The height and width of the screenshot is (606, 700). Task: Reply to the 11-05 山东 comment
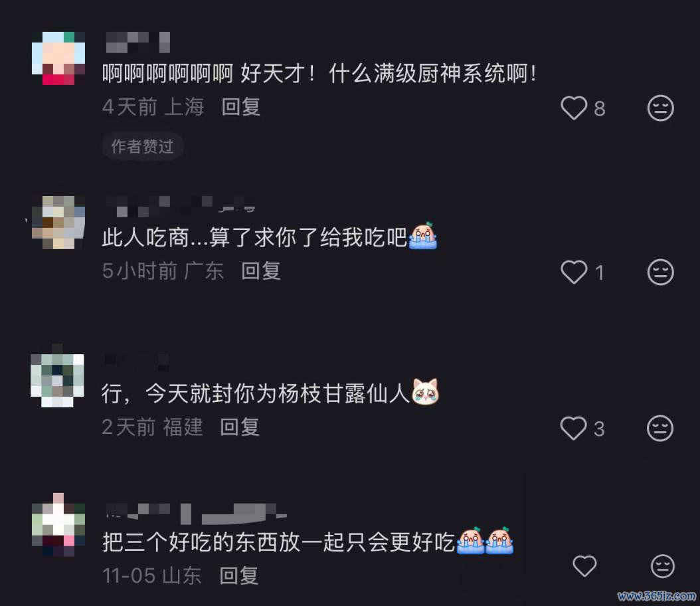point(239,575)
